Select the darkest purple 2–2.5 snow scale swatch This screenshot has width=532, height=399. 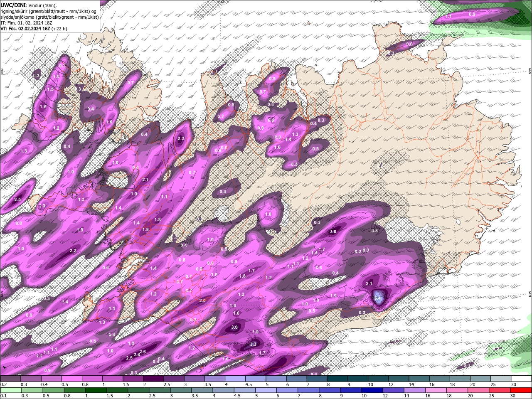pyautogui.click(x=153, y=379)
